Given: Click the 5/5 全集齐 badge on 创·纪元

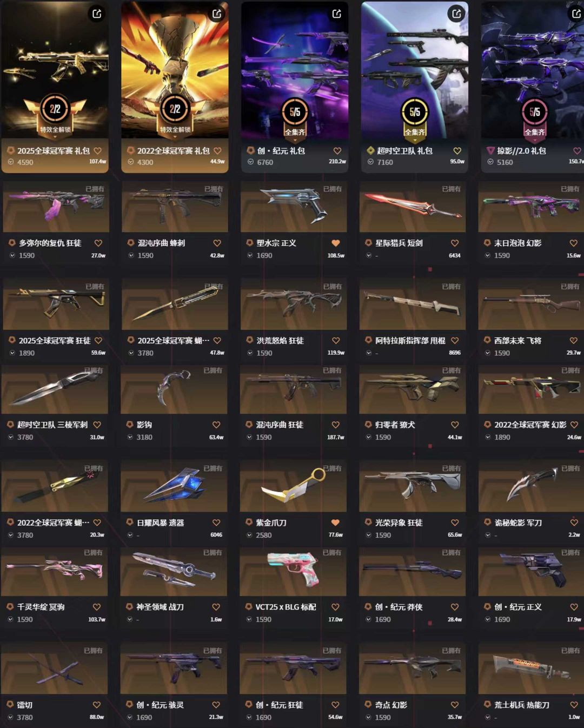Looking at the screenshot, I should (295, 117).
